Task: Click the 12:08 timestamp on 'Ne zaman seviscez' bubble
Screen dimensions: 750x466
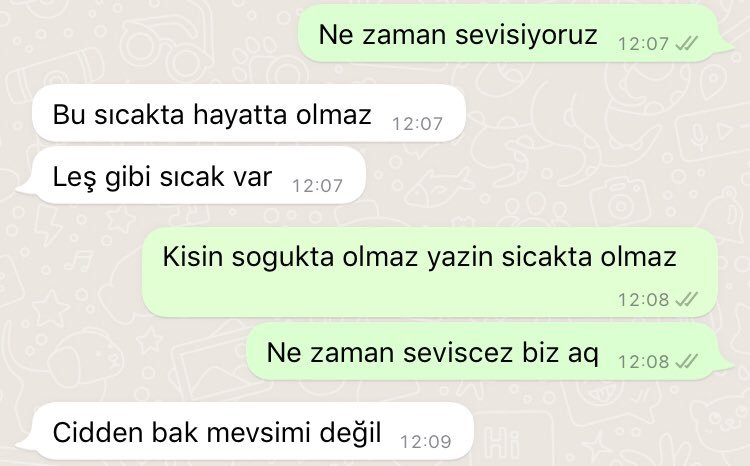Action: click(643, 362)
